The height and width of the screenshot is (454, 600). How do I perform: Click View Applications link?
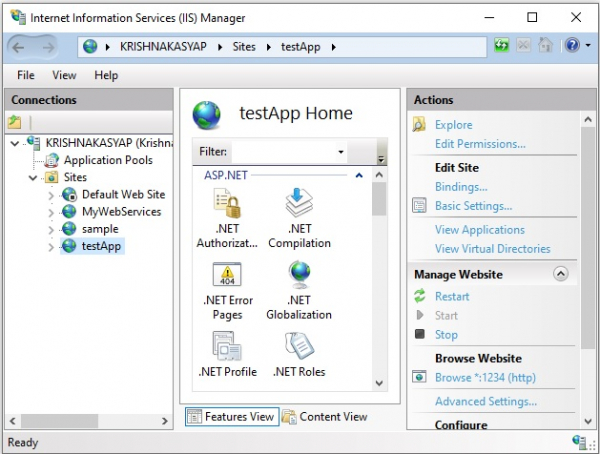(480, 230)
